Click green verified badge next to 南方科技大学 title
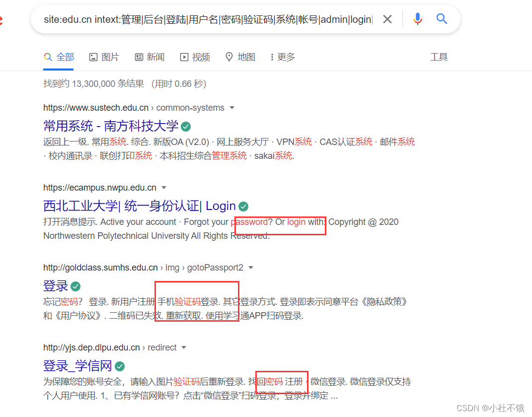This screenshot has height=417, width=532. [186, 127]
